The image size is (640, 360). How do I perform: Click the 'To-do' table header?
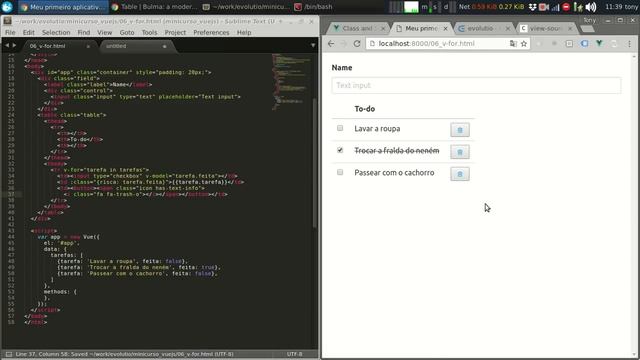[x=364, y=109]
